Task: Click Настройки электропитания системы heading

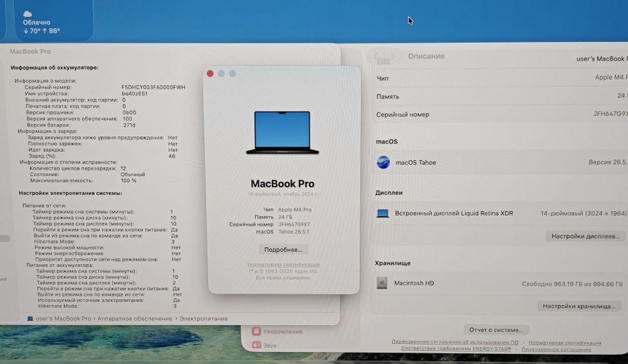Action: tap(70, 193)
